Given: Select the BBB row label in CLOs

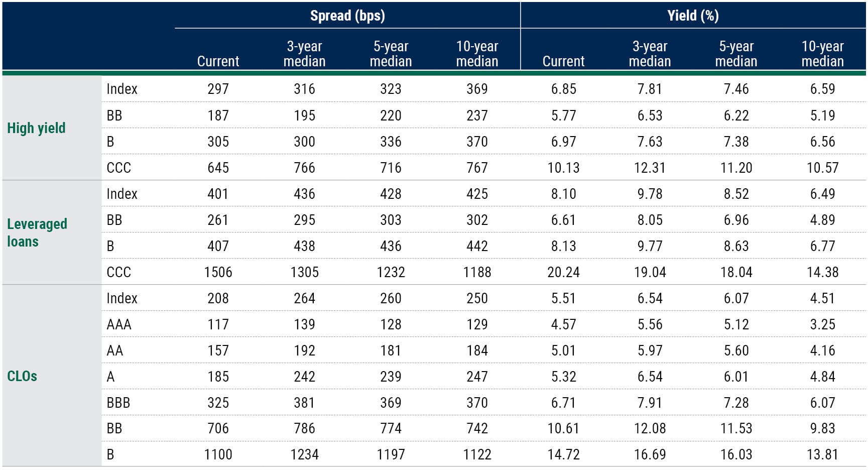Looking at the screenshot, I should pos(118,403).
